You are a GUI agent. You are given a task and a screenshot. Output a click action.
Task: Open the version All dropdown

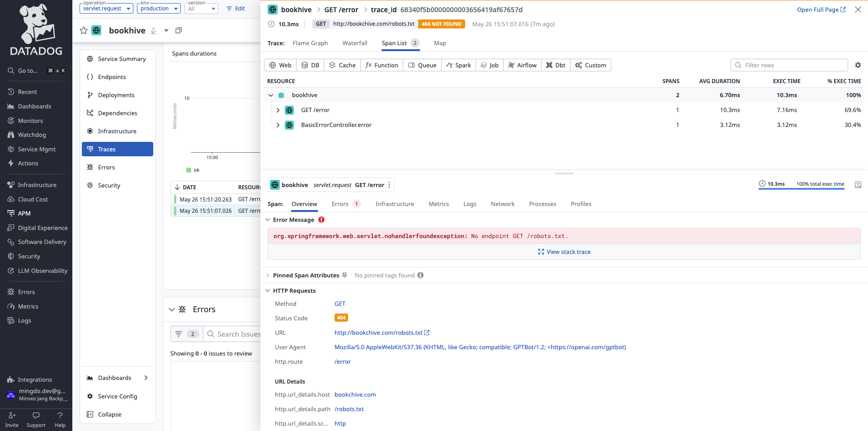202,8
